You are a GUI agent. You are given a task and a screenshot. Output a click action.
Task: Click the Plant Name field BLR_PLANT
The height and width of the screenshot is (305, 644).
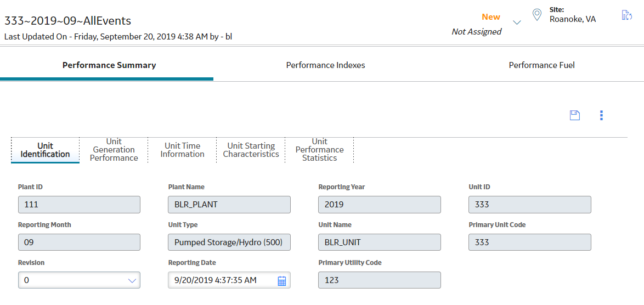[229, 205]
